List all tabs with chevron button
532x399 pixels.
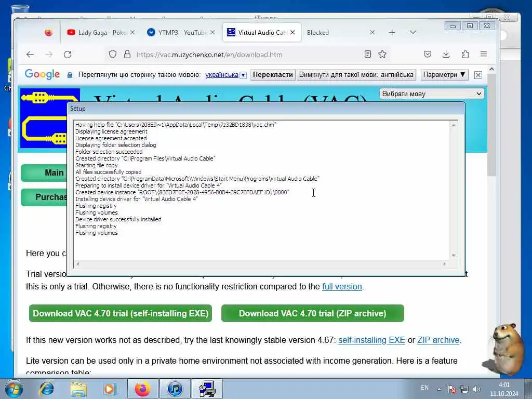click(x=413, y=33)
